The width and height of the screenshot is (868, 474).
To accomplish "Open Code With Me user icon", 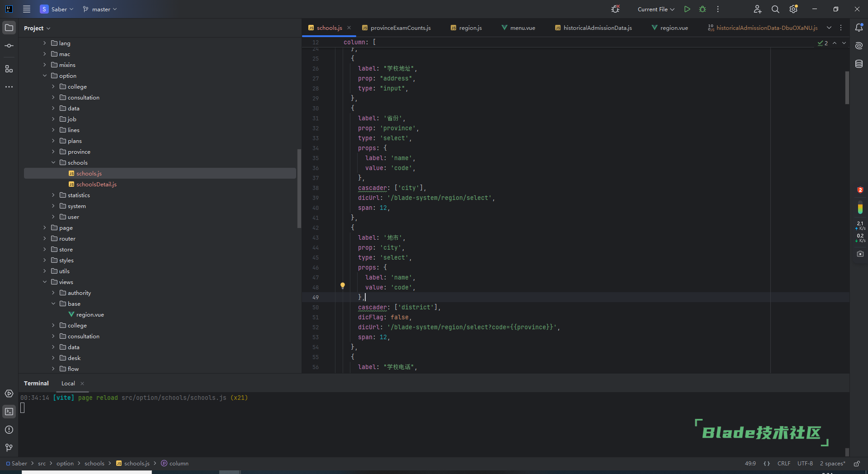I will 758,9.
